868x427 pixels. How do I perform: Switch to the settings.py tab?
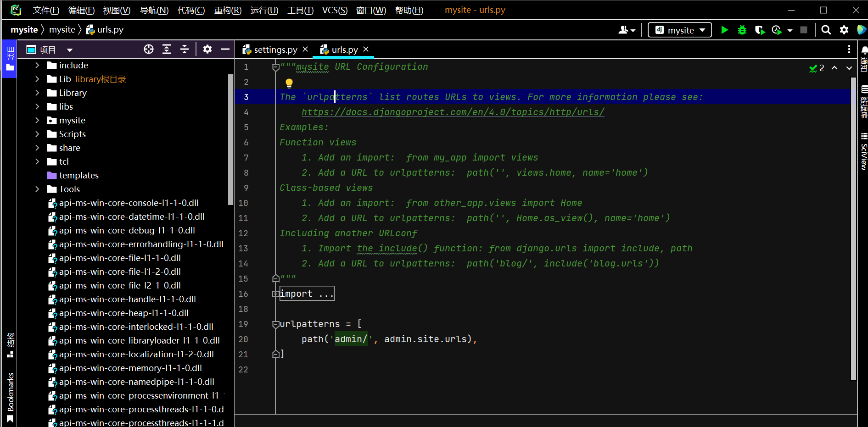point(275,50)
